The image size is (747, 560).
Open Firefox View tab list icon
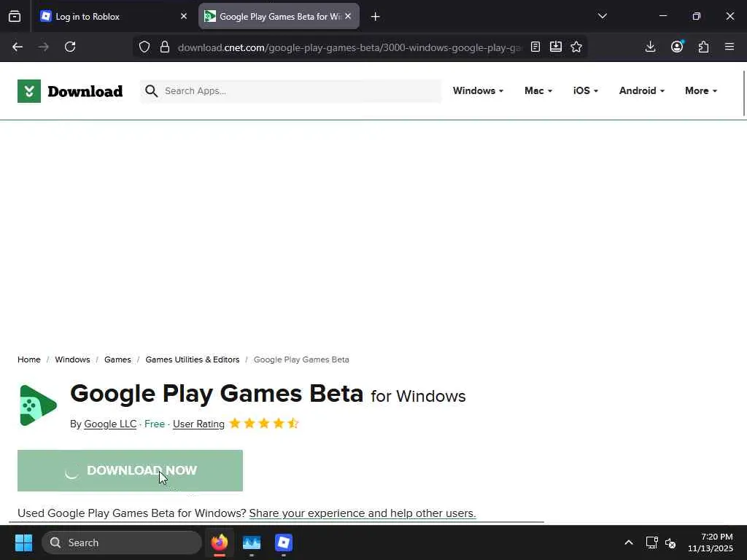pos(15,16)
